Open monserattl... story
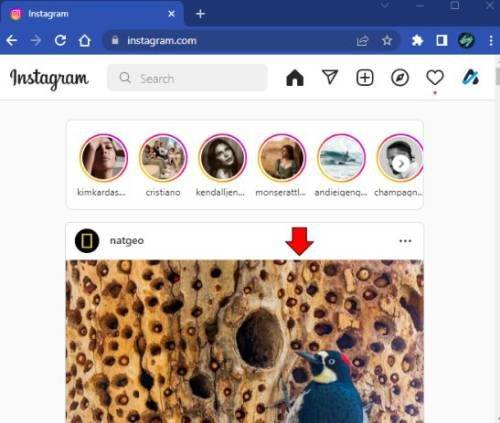The image size is (500, 423). [282, 158]
